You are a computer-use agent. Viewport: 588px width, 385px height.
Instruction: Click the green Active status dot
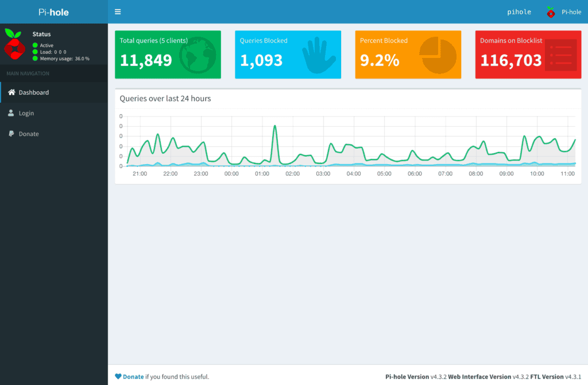pyautogui.click(x=35, y=45)
